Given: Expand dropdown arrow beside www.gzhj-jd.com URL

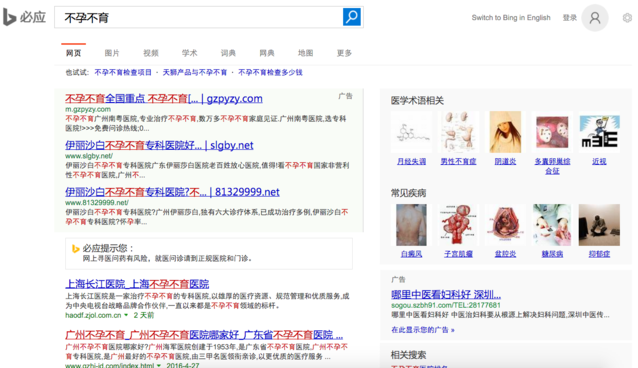Looking at the screenshot, I should point(159,366).
